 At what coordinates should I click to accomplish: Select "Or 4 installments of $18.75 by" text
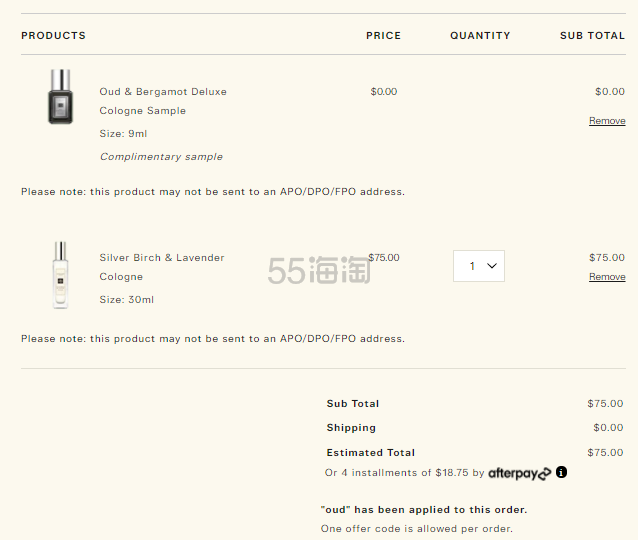tap(404, 473)
